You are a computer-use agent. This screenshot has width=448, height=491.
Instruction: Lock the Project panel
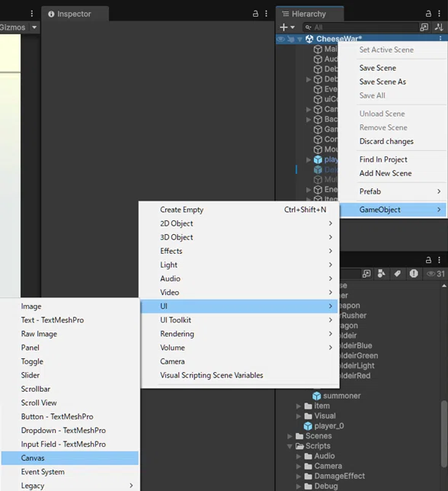pos(428,260)
